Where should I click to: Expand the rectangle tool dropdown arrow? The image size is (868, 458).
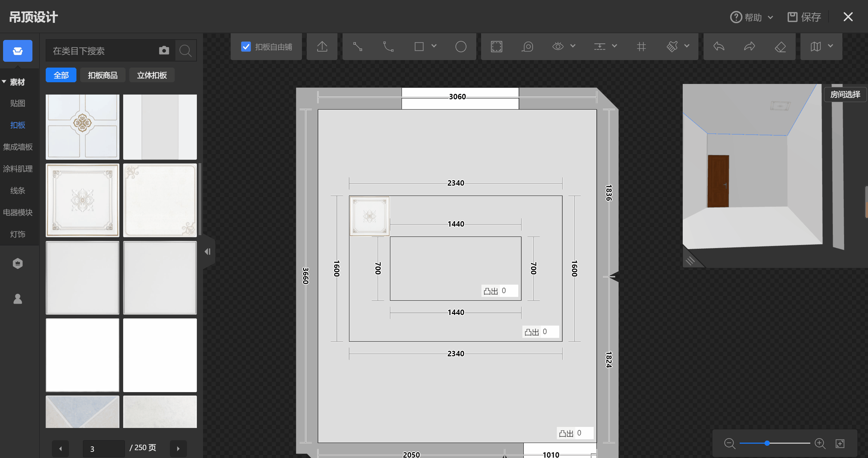click(x=434, y=46)
